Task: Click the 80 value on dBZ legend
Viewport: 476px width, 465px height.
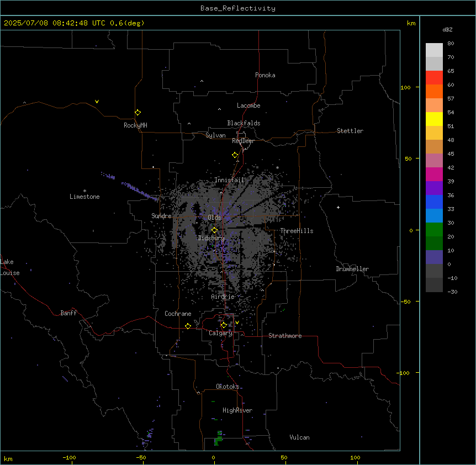Action: pyautogui.click(x=451, y=44)
